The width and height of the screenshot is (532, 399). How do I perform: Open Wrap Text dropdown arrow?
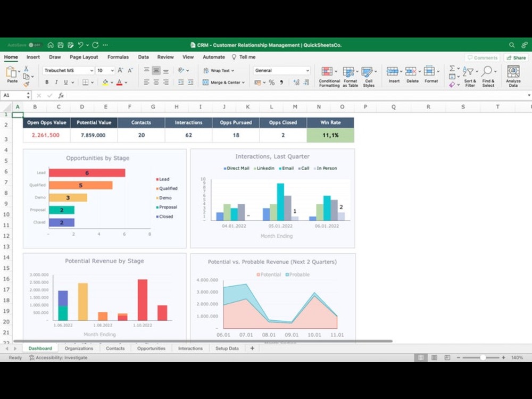tap(233, 71)
